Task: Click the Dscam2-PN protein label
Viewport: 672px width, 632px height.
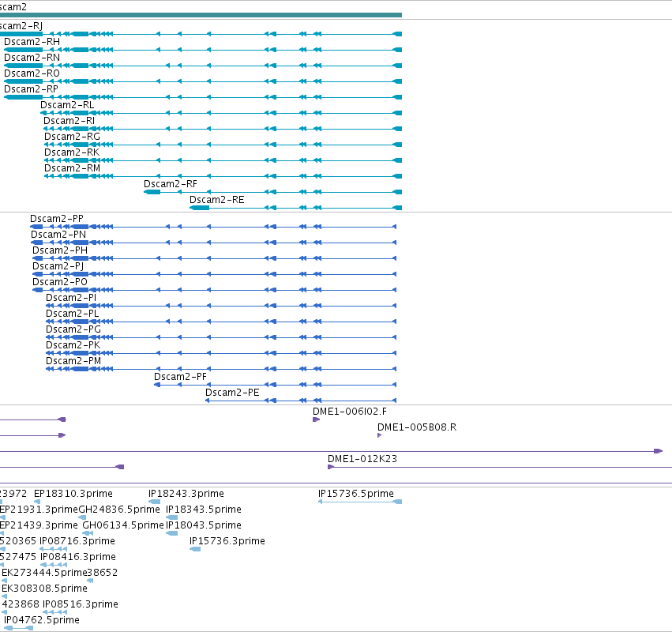Action: point(58,235)
